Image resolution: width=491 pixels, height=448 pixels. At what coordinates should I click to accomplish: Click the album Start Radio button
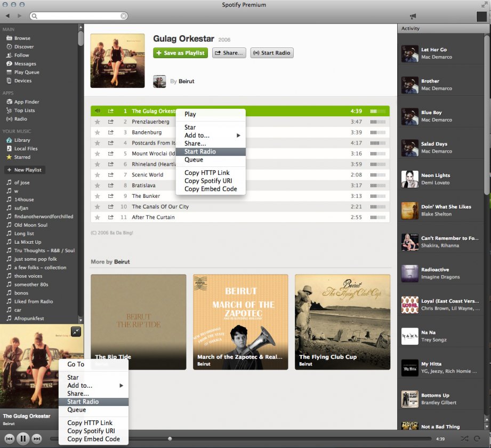tap(272, 53)
